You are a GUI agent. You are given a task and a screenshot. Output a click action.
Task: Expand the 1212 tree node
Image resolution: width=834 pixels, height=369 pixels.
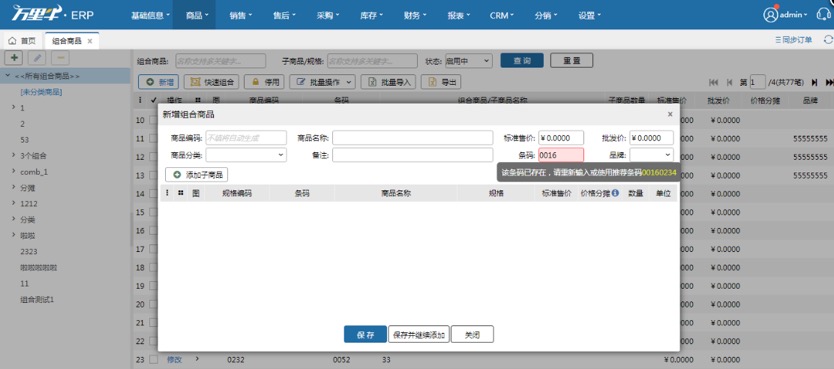point(13,203)
